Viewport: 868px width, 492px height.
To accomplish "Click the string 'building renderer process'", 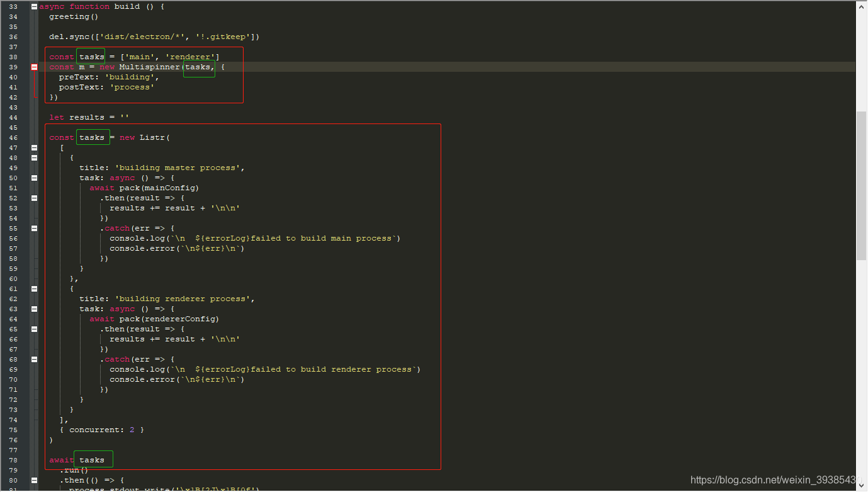I will [183, 299].
